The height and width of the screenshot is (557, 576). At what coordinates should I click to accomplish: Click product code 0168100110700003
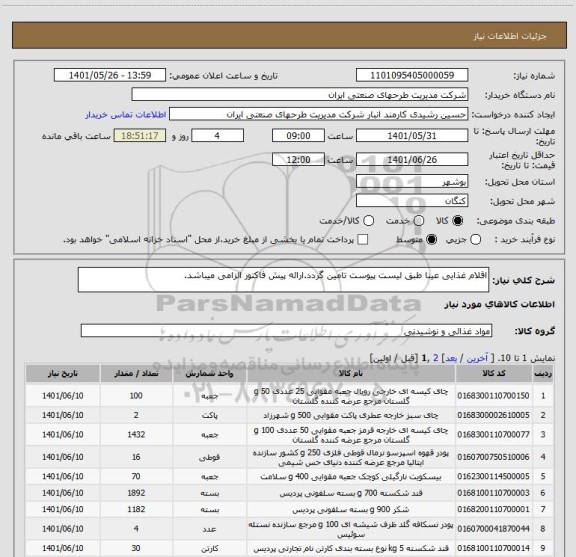tap(493, 493)
